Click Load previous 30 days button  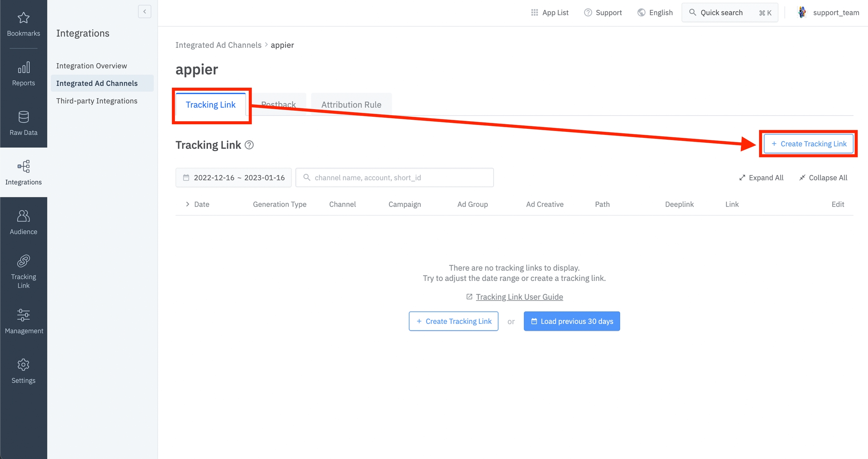coord(572,321)
